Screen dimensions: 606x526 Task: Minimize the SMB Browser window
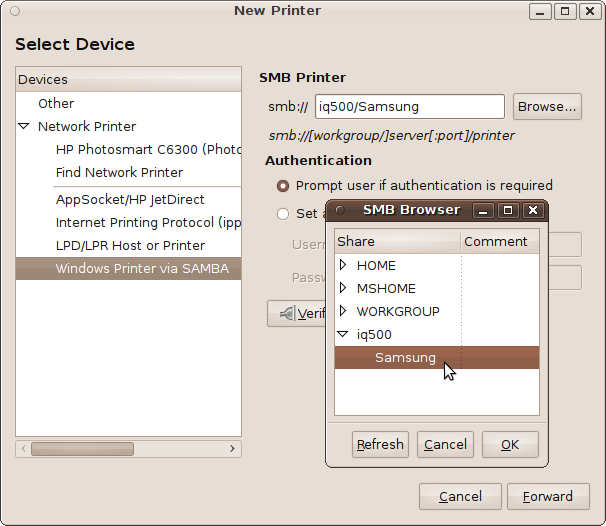click(483, 211)
